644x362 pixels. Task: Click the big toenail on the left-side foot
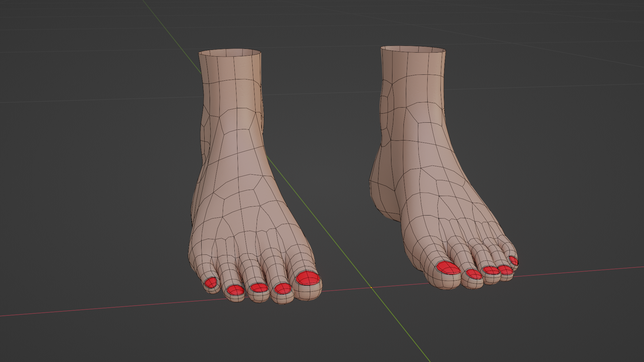308,278
